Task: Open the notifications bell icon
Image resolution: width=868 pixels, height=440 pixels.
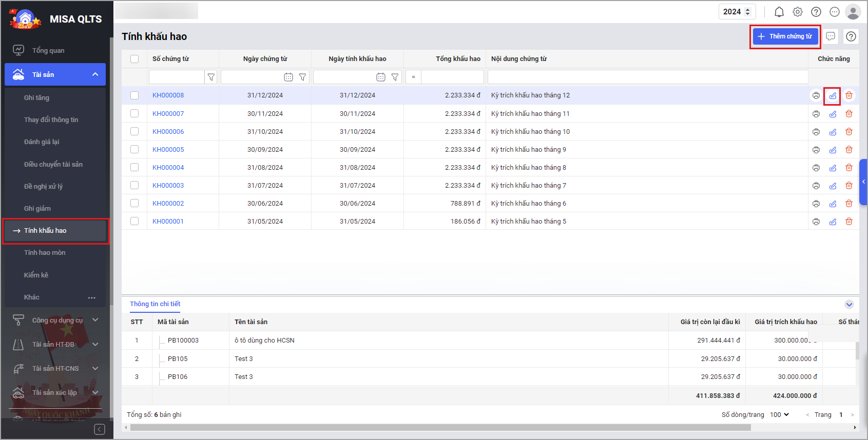Action: coord(779,12)
